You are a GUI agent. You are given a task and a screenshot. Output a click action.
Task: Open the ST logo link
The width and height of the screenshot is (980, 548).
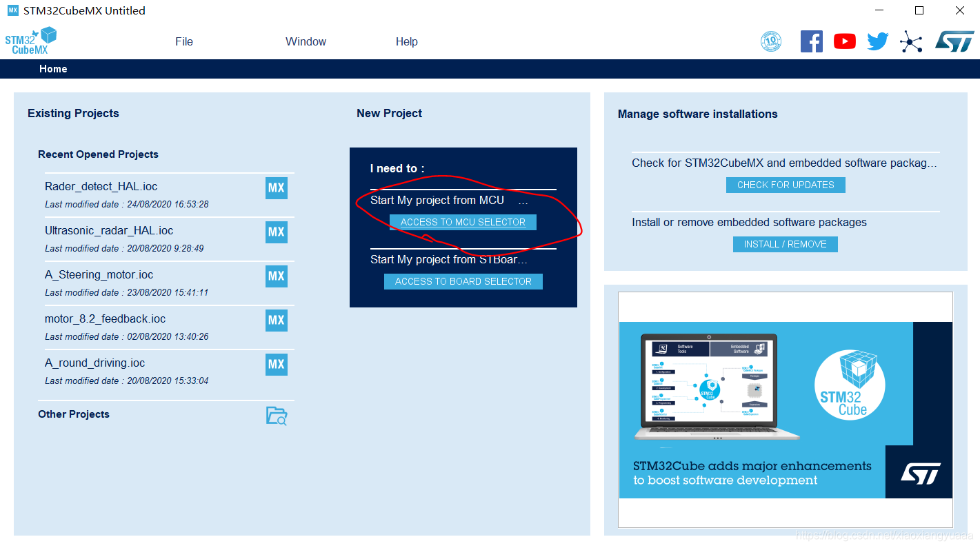tap(954, 41)
